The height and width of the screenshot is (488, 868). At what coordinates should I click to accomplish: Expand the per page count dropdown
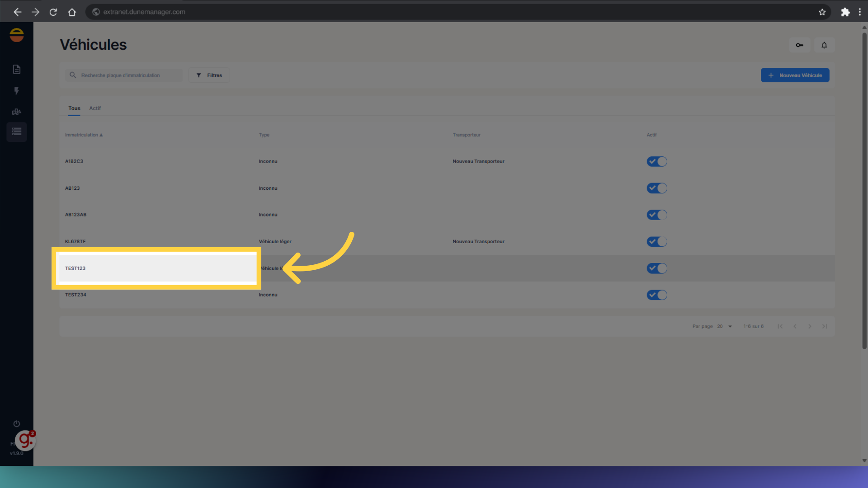tap(724, 326)
